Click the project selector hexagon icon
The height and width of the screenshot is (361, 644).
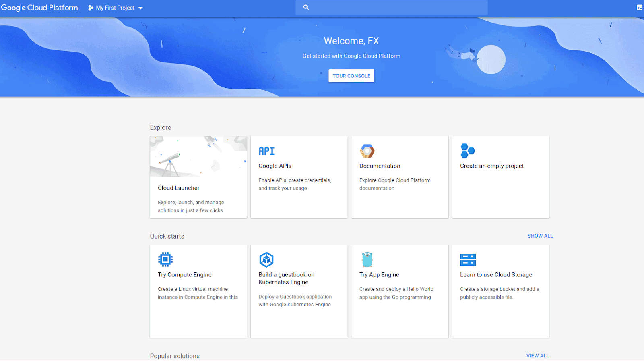point(91,8)
